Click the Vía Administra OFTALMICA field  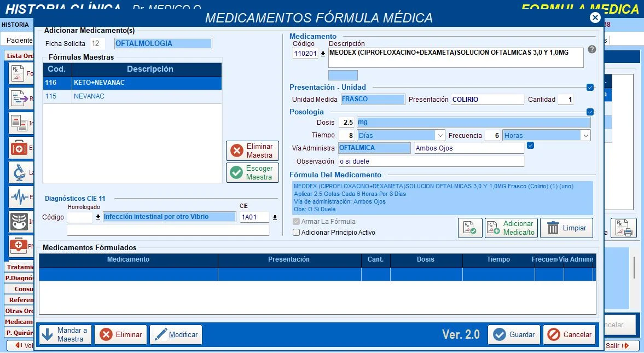(374, 148)
